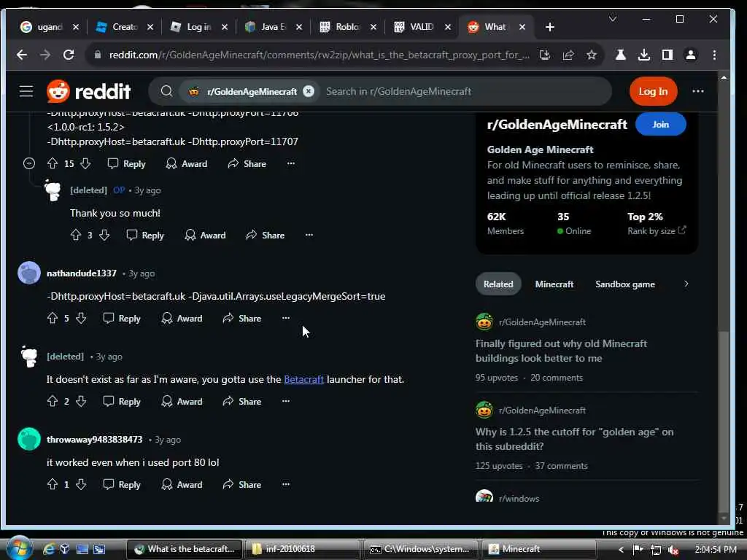Open more options on nathandude1337's comment
The image size is (747, 560).
click(x=286, y=318)
